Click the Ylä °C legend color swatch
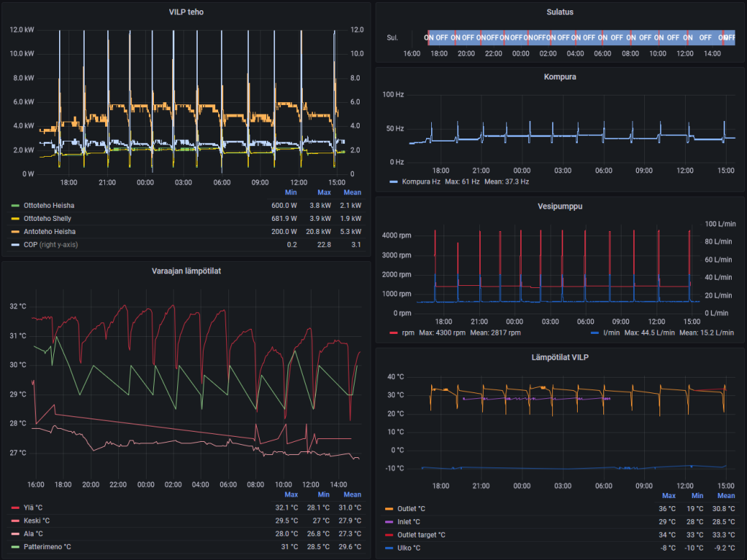 (x=15, y=508)
